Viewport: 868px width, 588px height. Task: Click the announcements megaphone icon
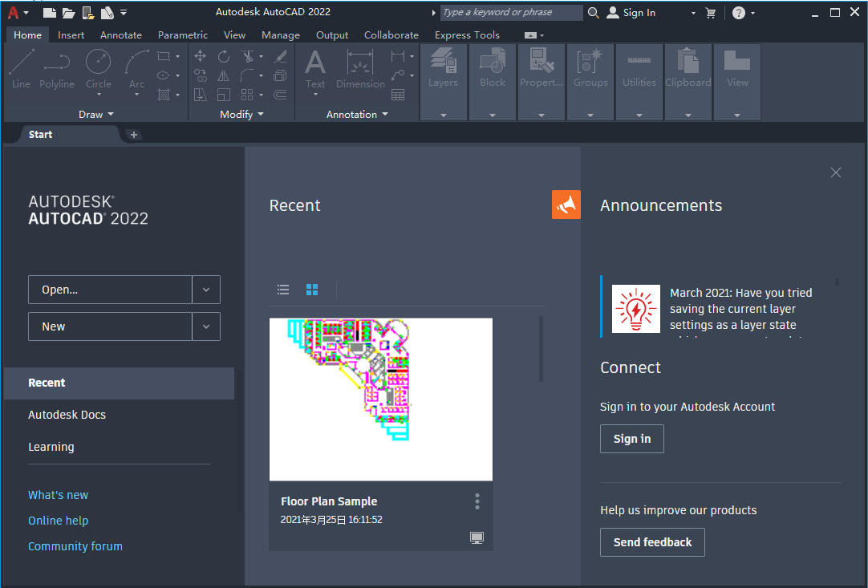pos(566,205)
